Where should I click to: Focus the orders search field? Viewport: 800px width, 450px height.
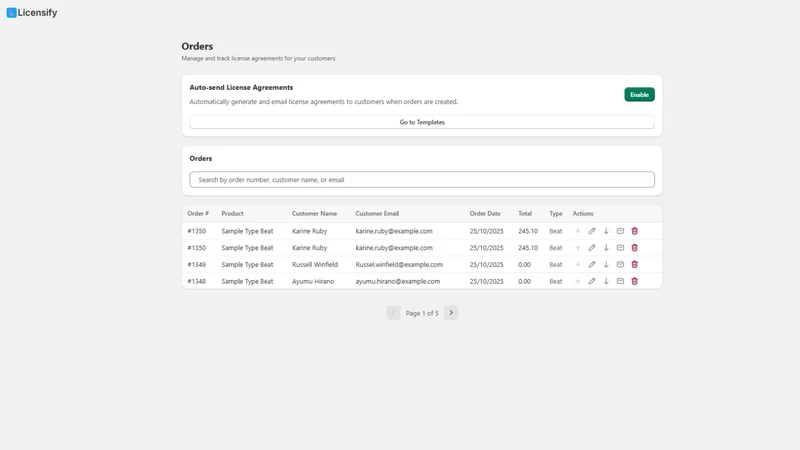pyautogui.click(x=422, y=180)
